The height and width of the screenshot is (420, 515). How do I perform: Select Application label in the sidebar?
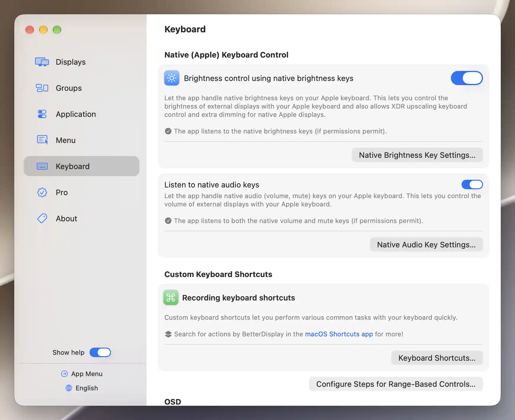(x=76, y=114)
